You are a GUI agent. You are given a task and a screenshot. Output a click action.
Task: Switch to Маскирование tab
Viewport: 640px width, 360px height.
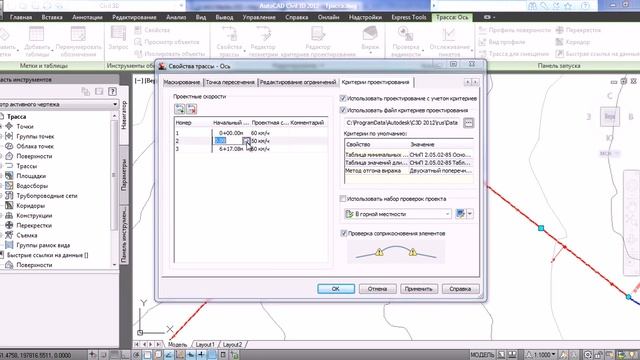(x=182, y=82)
